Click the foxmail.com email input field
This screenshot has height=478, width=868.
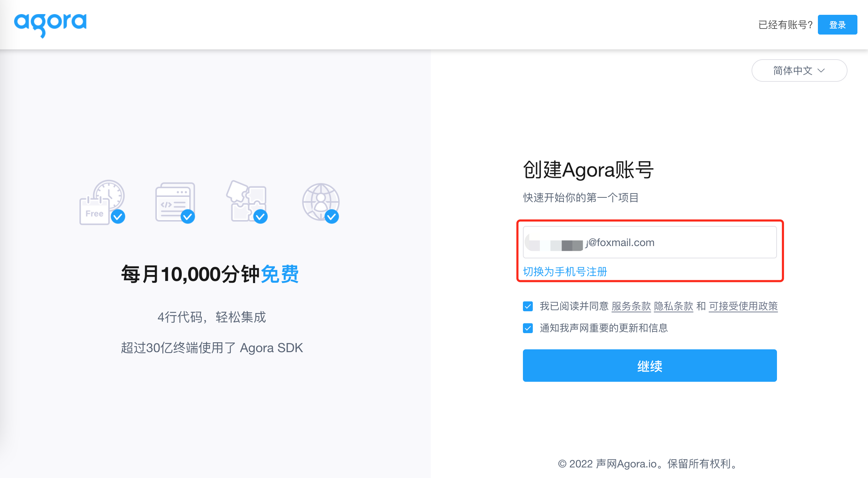coord(650,242)
